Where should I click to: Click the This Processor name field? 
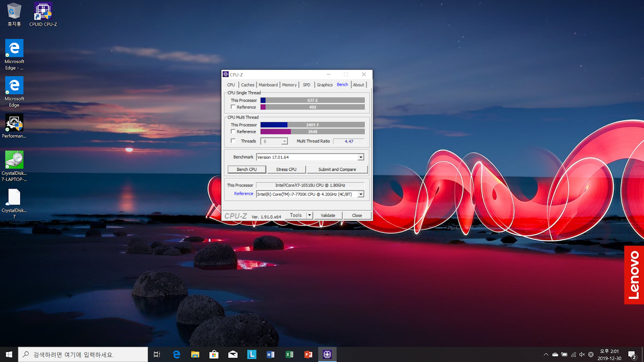(x=310, y=185)
